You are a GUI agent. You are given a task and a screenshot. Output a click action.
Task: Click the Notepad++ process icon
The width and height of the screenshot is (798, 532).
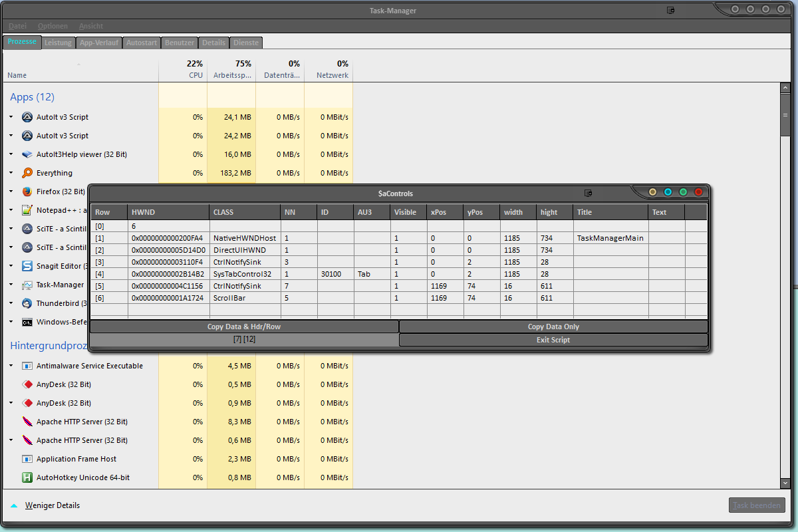tap(27, 210)
